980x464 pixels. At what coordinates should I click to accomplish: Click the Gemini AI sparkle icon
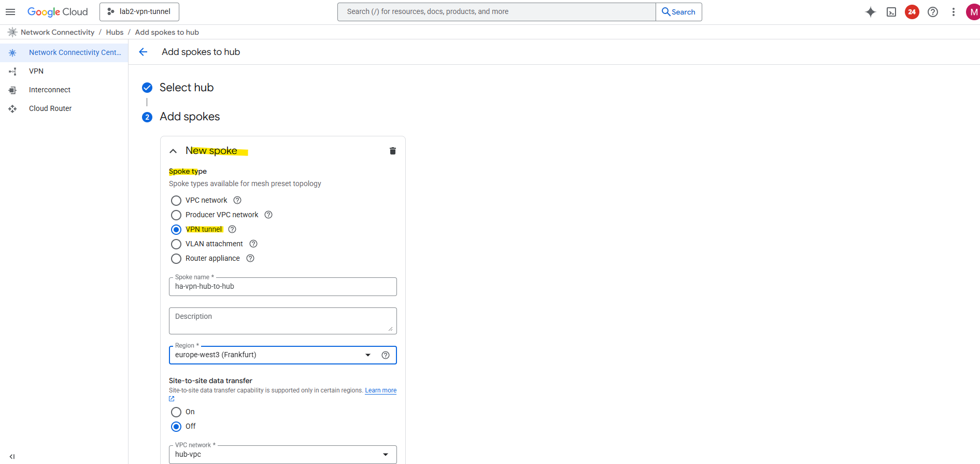871,12
